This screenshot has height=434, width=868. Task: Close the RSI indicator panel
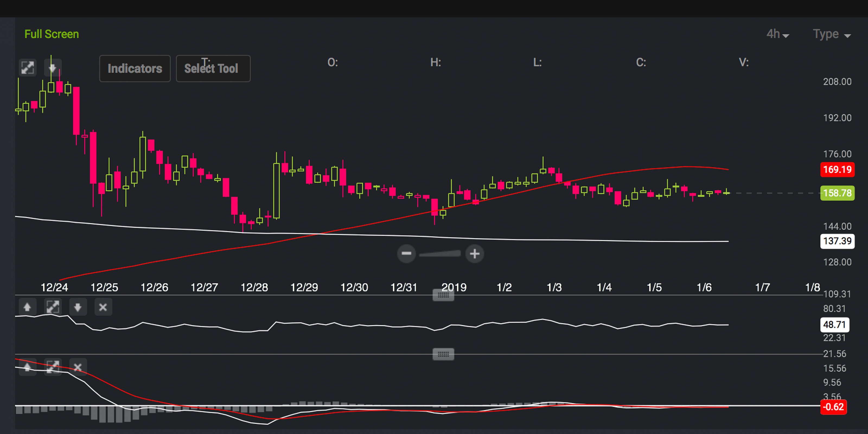103,307
